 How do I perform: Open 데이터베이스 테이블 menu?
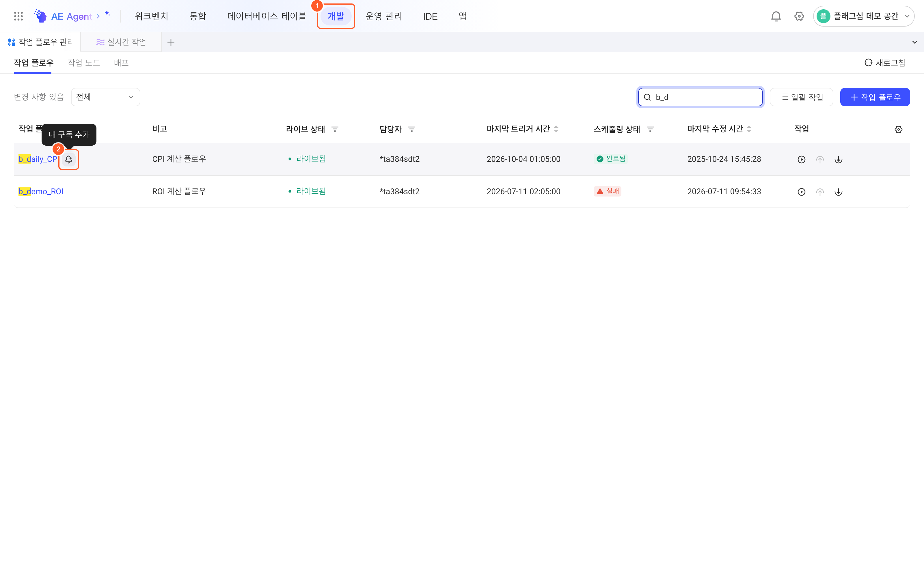coord(267,16)
